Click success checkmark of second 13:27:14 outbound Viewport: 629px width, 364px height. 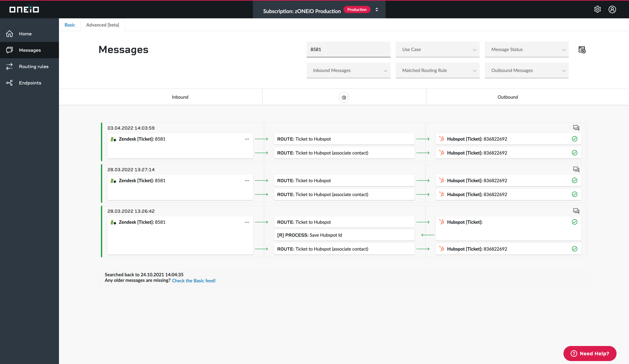point(575,194)
